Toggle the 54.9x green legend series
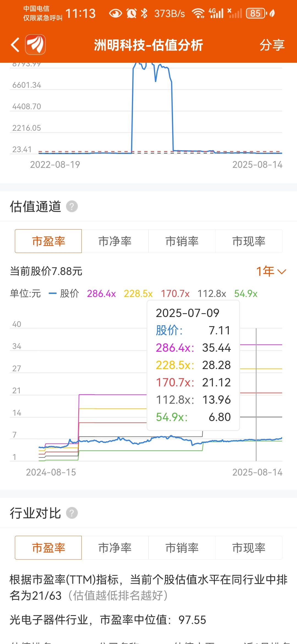Image resolution: width=297 pixels, height=644 pixels. tap(246, 294)
